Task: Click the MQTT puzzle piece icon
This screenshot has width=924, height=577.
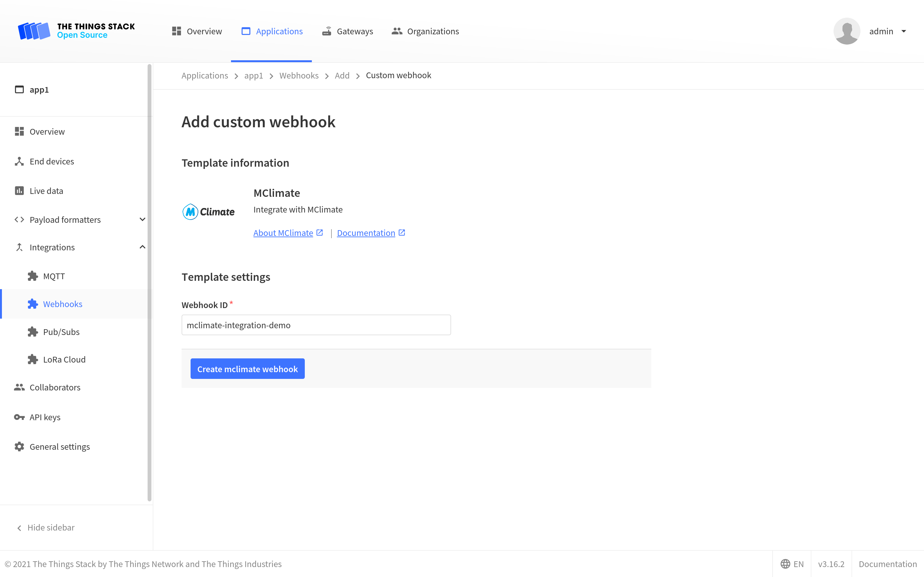Action: pyautogui.click(x=33, y=276)
